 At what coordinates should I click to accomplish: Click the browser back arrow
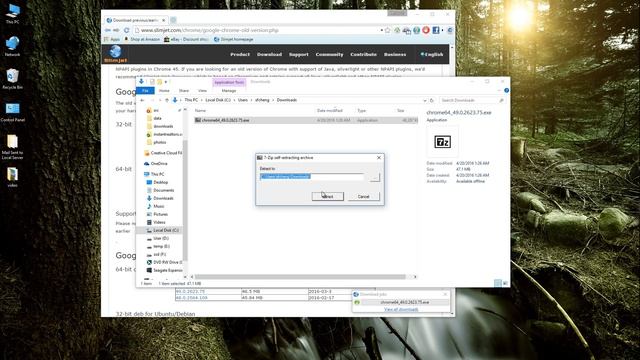point(107,30)
